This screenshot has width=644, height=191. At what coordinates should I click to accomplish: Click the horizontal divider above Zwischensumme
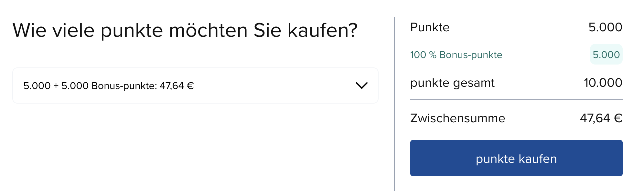point(516,100)
